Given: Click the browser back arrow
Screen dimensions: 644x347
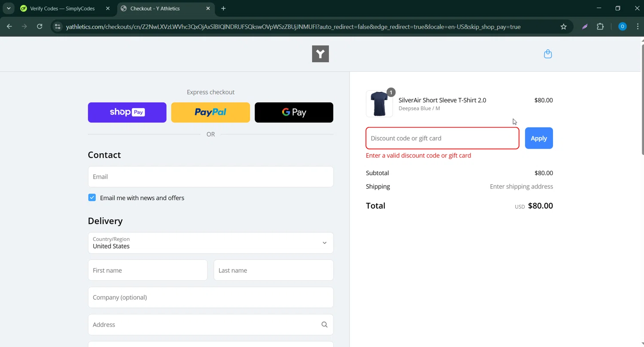Looking at the screenshot, I should click(x=9, y=27).
